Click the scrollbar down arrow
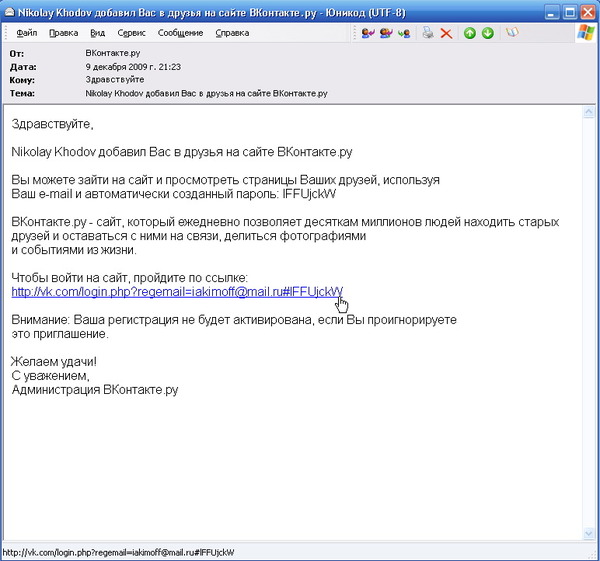Screen dimensions: 600x561 (588, 533)
